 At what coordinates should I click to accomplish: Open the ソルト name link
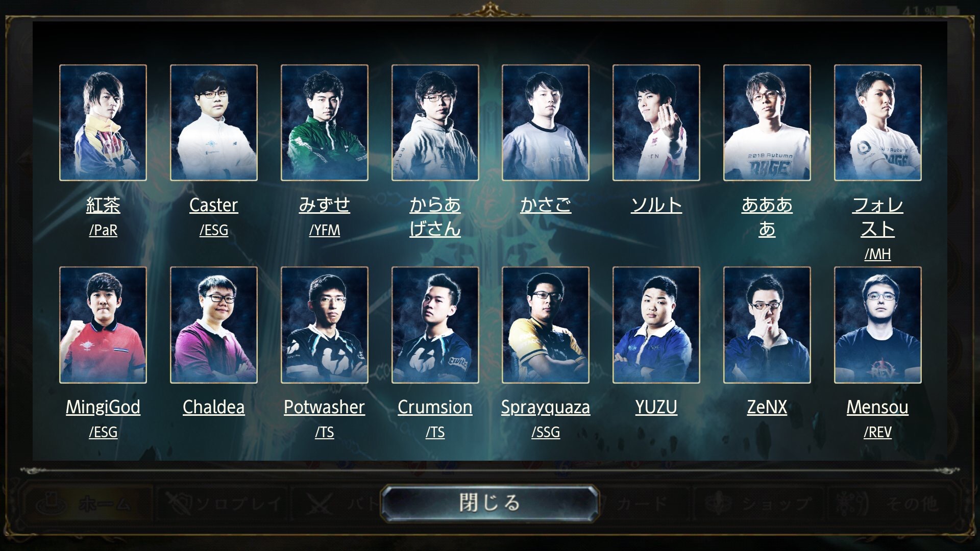(656, 205)
